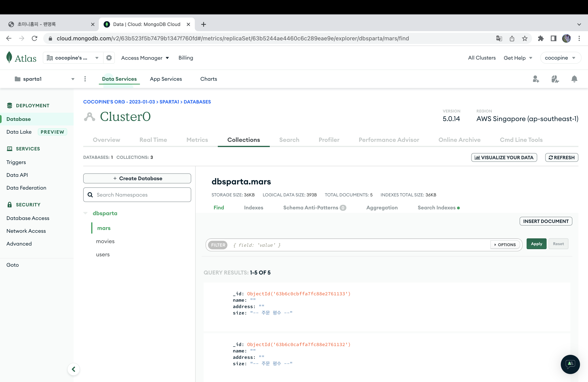Image resolution: width=588 pixels, height=382 pixels.
Task: Click the browser address bar URL
Action: (233, 39)
